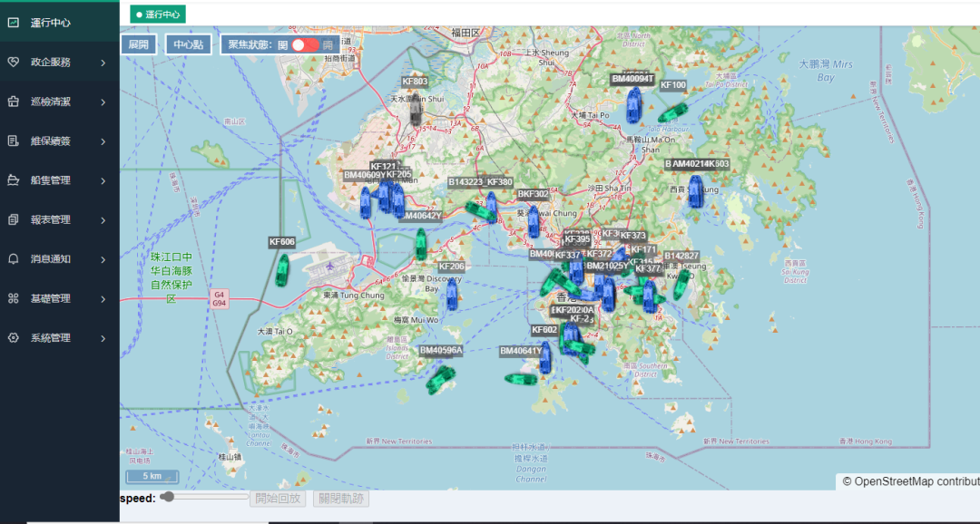This screenshot has width=980, height=524.
Task: Toggle the 聚焦狀態 focus switch
Action: pyautogui.click(x=305, y=44)
